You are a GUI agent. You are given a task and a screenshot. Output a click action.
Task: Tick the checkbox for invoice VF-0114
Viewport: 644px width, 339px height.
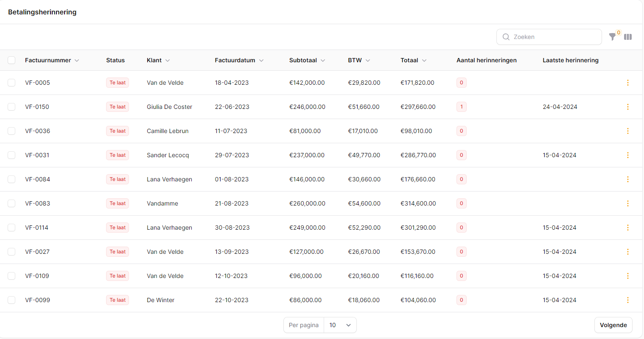(11, 228)
